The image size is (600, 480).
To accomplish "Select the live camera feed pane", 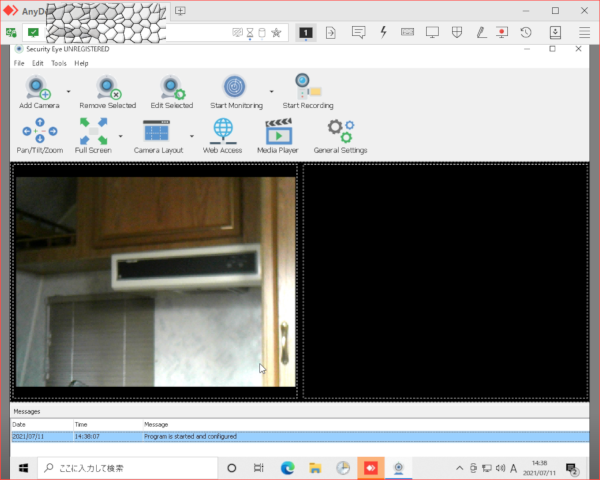I will point(155,281).
